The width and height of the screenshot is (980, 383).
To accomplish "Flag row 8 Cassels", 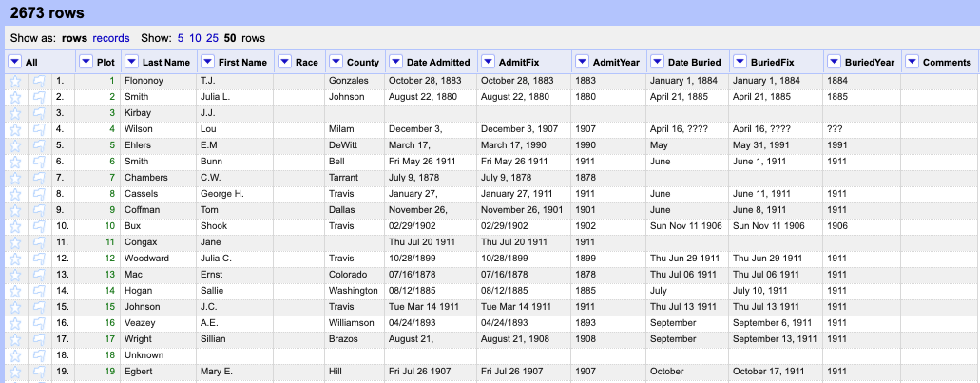I will coord(39,194).
